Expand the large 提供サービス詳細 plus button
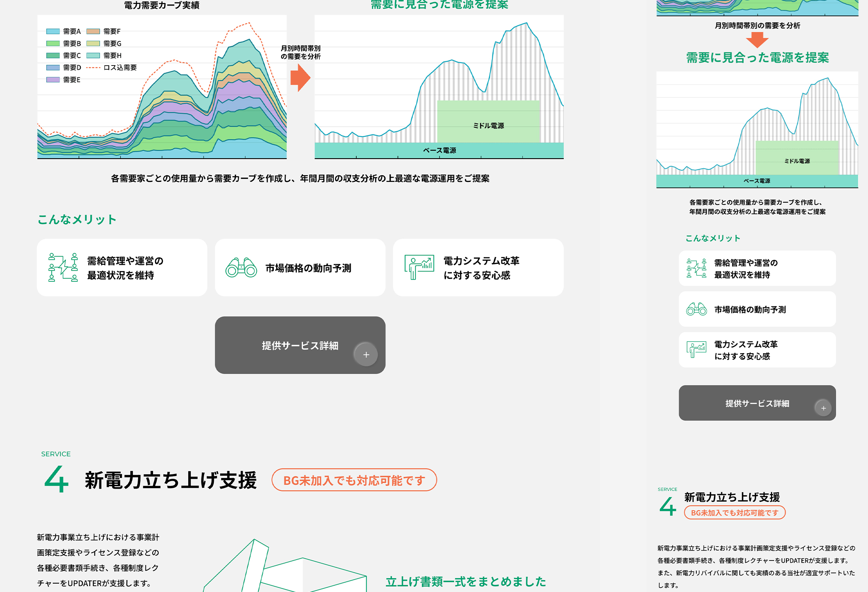This screenshot has height=592, width=868. point(366,354)
